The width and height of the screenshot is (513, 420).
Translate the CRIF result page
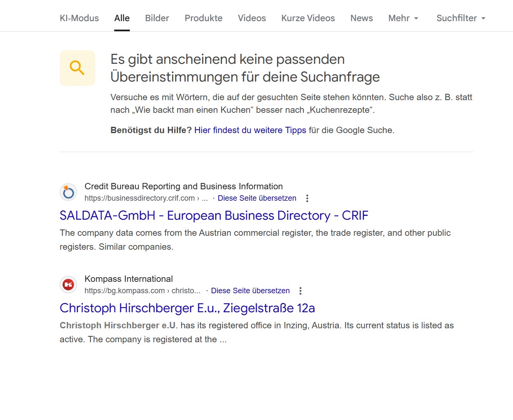257,198
